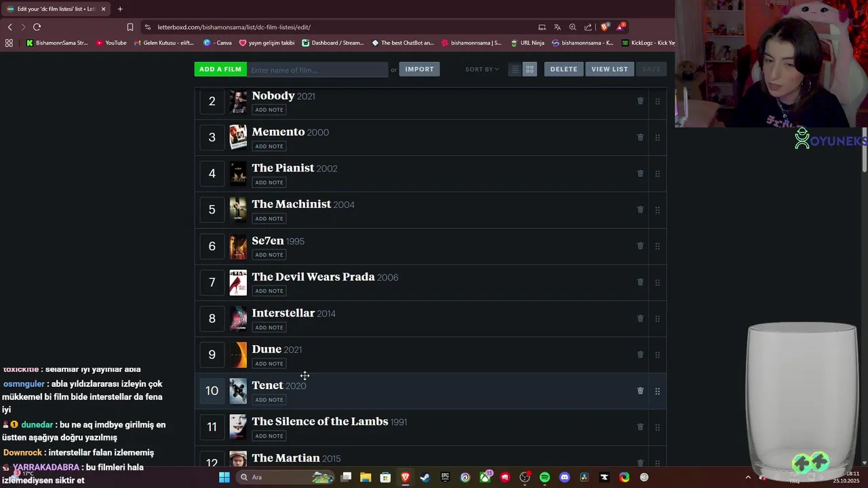The width and height of the screenshot is (868, 488).
Task: Add a note to The Devil Wears Prada
Action: tap(269, 291)
